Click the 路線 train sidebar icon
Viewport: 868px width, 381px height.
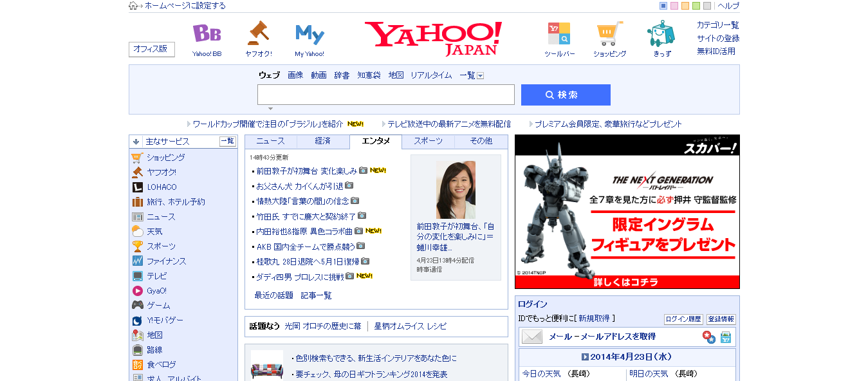point(137,350)
